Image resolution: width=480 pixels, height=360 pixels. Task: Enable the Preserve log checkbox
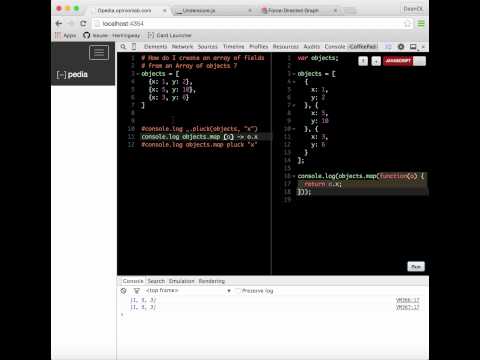click(238, 291)
